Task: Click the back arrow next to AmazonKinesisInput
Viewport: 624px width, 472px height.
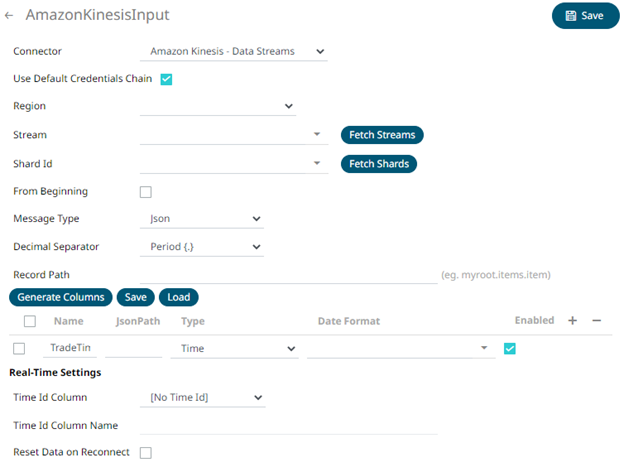Action: (9, 16)
